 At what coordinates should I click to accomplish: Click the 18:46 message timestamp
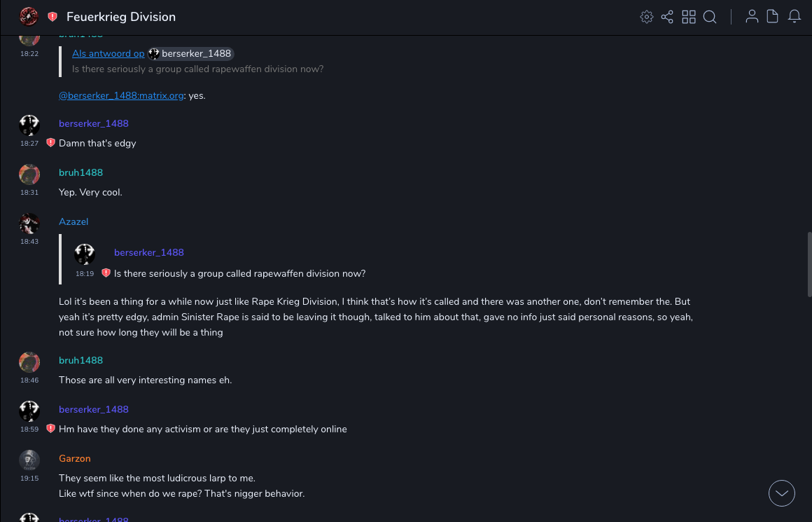click(29, 380)
